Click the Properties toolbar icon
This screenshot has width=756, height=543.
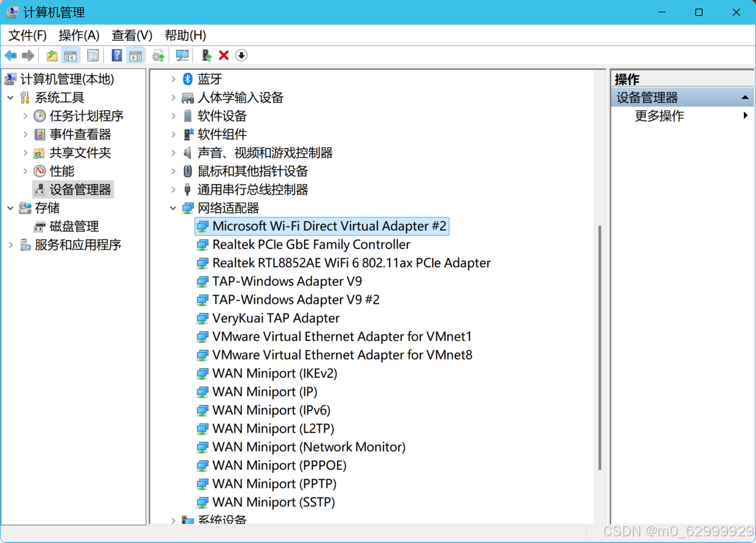click(93, 56)
